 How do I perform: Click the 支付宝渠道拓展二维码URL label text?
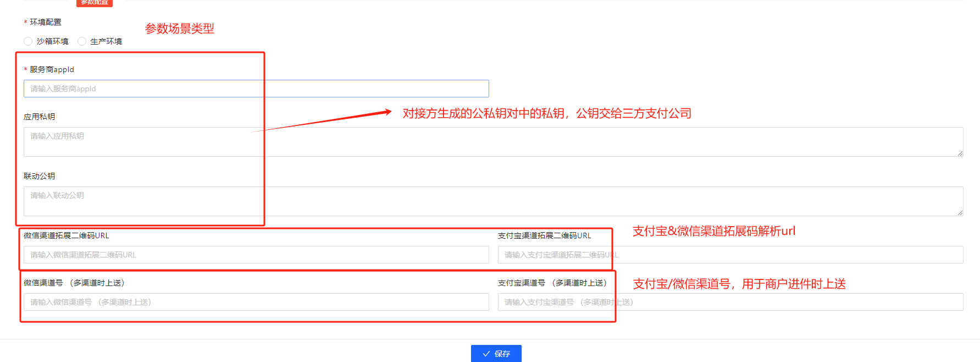(x=544, y=235)
